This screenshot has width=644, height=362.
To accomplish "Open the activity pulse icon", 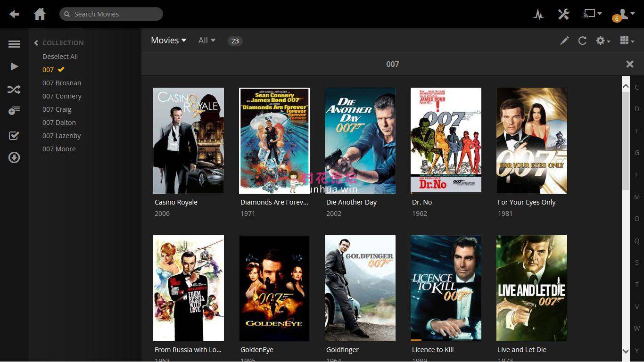I will [x=538, y=14].
